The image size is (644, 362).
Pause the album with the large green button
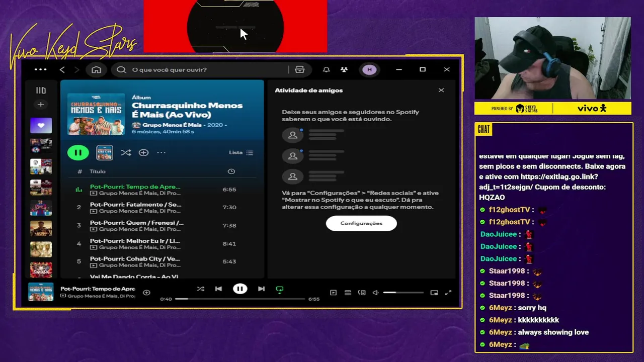click(78, 152)
